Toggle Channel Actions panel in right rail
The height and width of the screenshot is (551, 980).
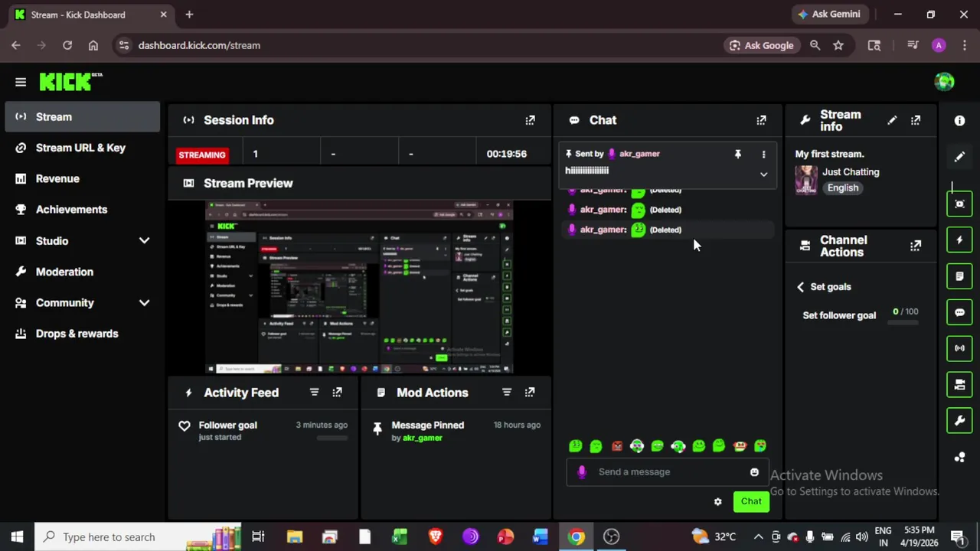point(959,384)
